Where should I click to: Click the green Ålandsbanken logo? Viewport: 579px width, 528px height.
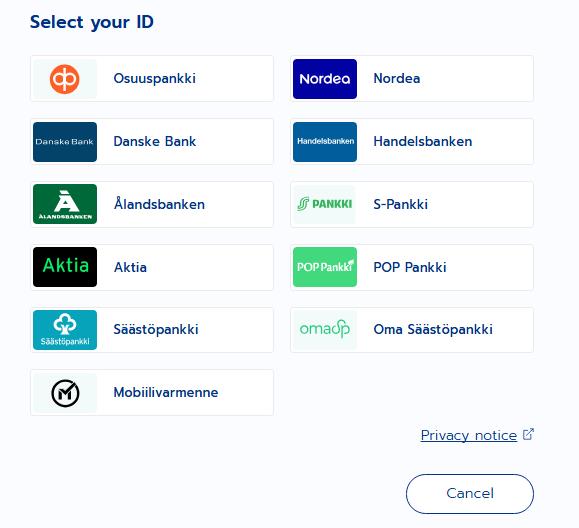pyautogui.click(x=65, y=204)
